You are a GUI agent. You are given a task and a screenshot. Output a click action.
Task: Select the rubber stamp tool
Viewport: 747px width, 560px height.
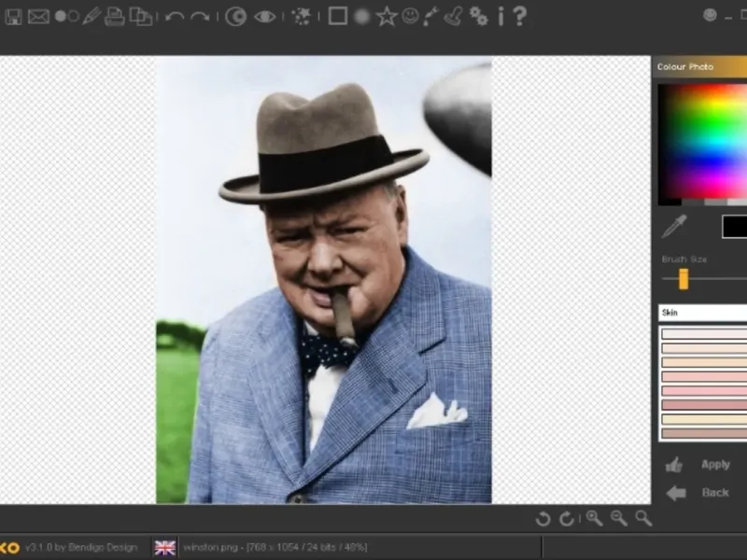click(x=454, y=16)
